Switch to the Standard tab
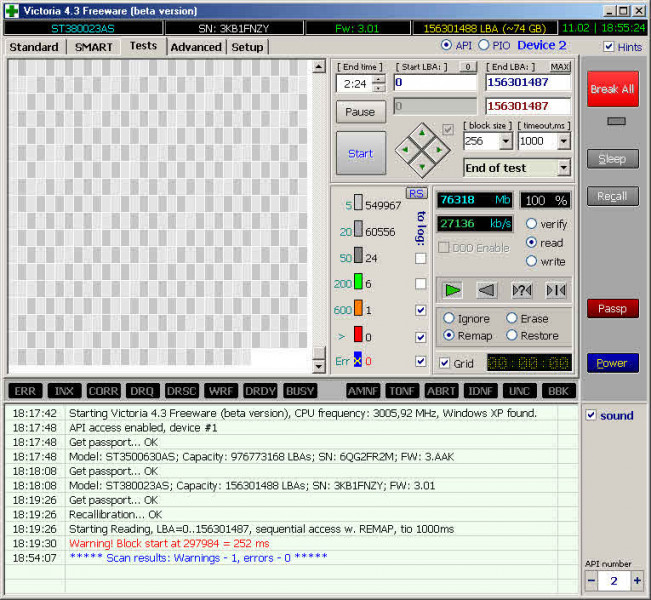The height and width of the screenshot is (600, 651). coord(34,47)
